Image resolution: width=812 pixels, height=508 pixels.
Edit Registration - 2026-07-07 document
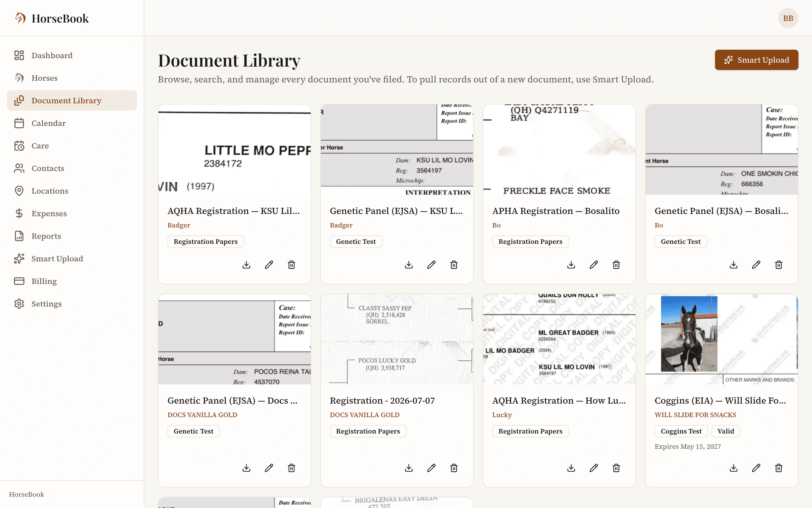pyautogui.click(x=431, y=468)
